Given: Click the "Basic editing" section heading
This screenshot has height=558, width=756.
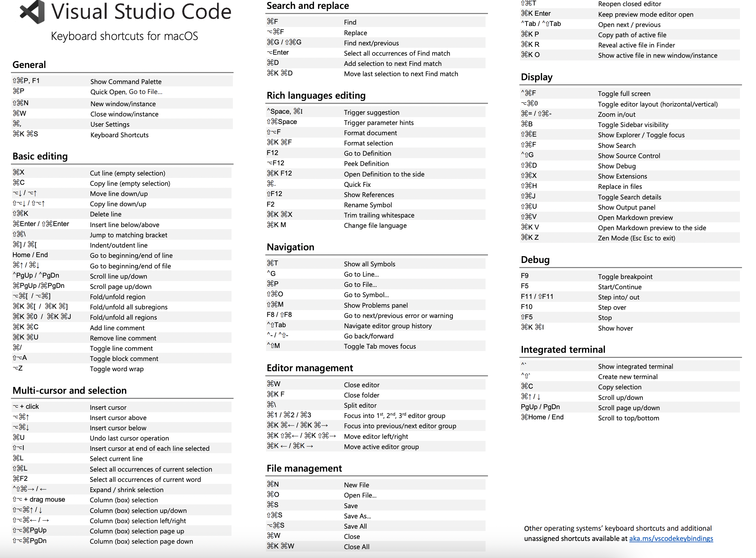Looking at the screenshot, I should pos(40,156).
